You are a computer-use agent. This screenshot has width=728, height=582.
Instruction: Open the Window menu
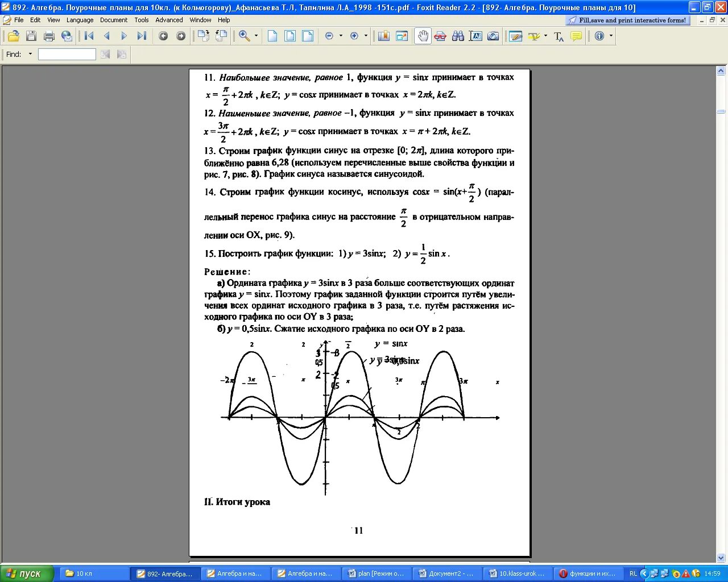click(x=200, y=20)
